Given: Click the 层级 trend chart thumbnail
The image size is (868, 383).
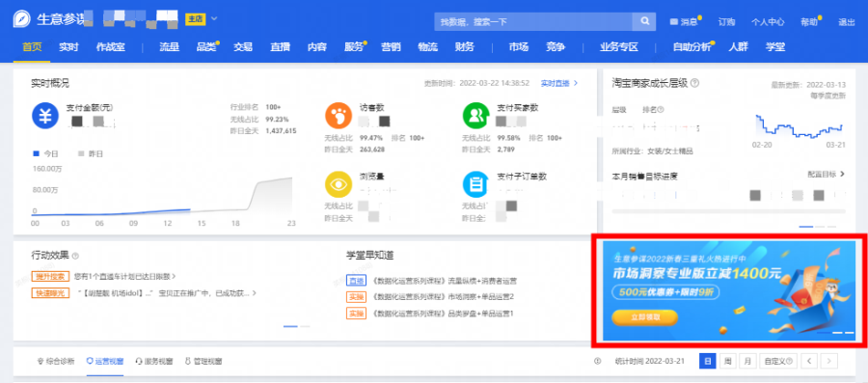Looking at the screenshot, I should [x=799, y=127].
